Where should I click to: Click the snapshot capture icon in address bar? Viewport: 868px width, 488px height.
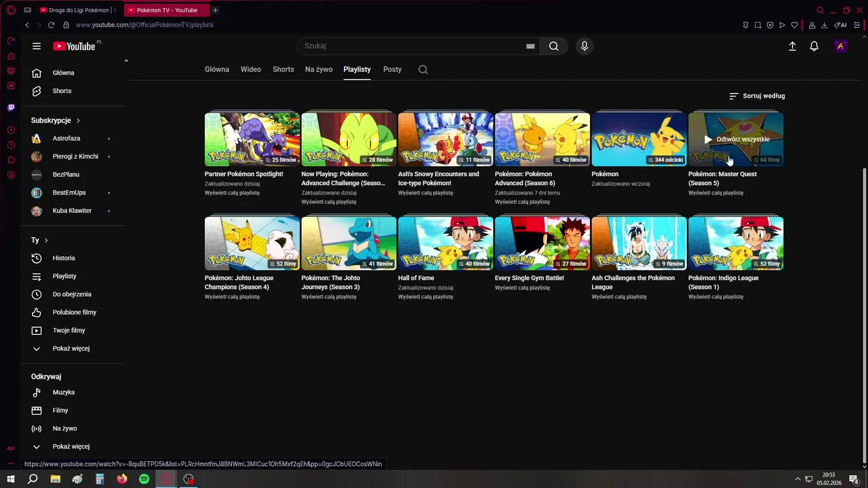point(757,25)
